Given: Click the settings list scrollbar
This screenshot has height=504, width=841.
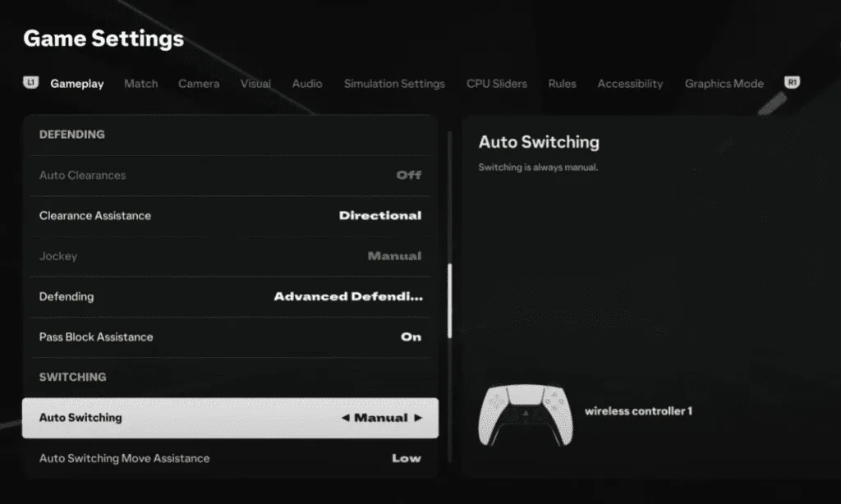Looking at the screenshot, I should coord(449,300).
